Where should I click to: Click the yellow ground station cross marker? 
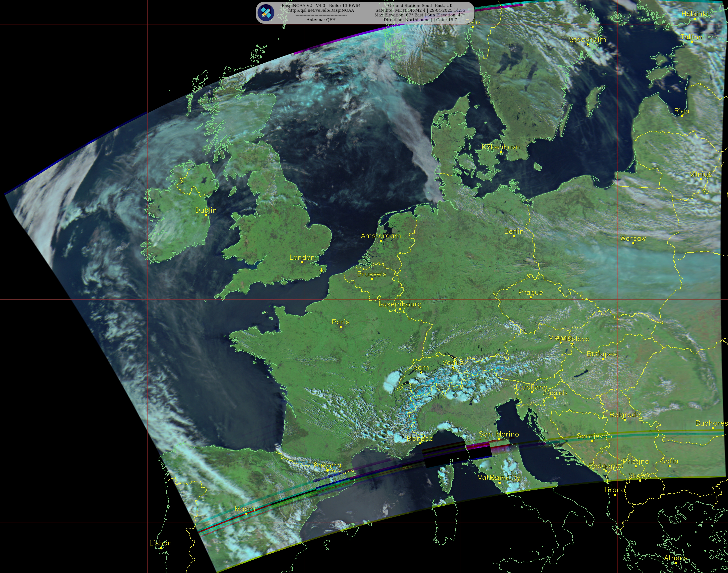pos(321,270)
